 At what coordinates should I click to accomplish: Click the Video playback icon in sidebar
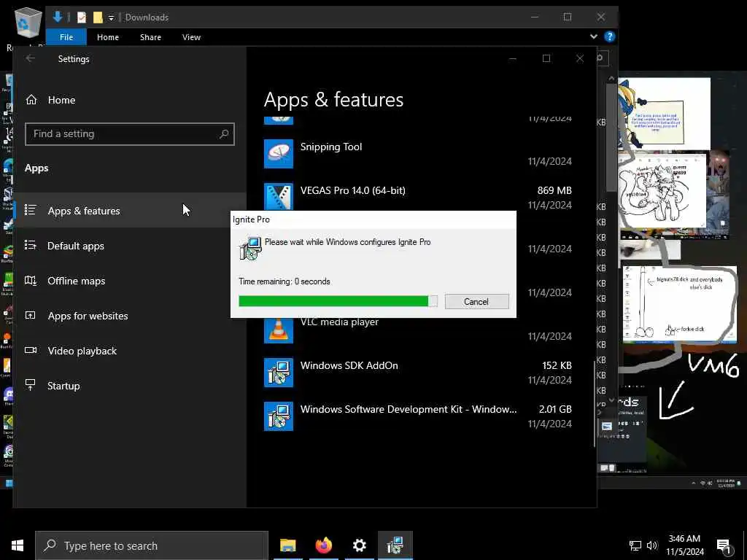pos(31,351)
